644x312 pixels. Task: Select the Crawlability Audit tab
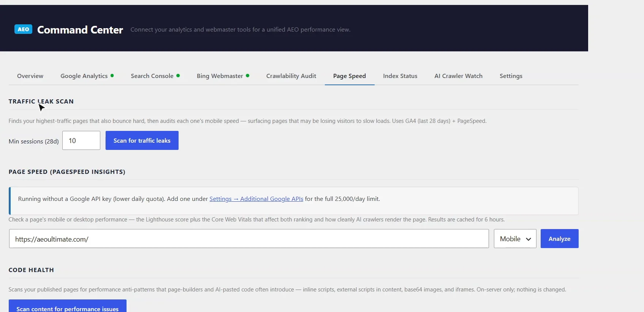click(x=291, y=76)
